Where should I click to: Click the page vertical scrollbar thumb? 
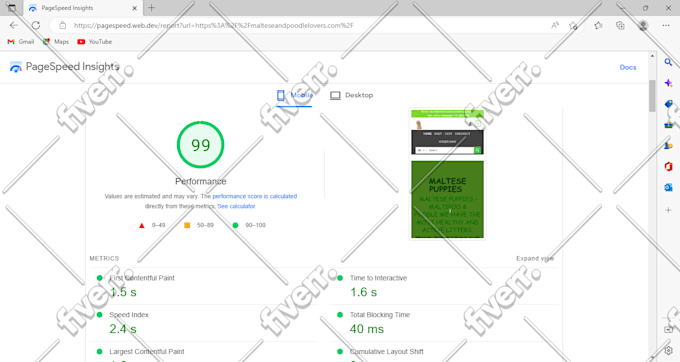point(652,95)
